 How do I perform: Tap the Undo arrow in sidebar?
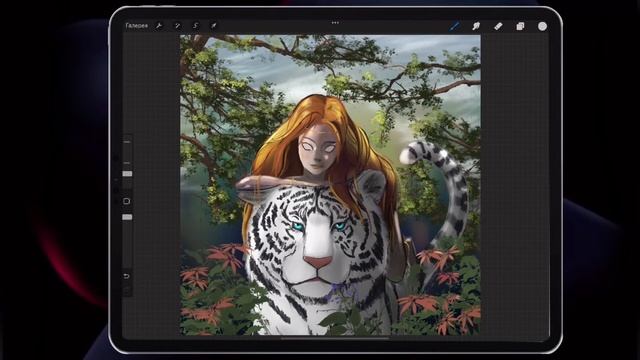(x=127, y=276)
